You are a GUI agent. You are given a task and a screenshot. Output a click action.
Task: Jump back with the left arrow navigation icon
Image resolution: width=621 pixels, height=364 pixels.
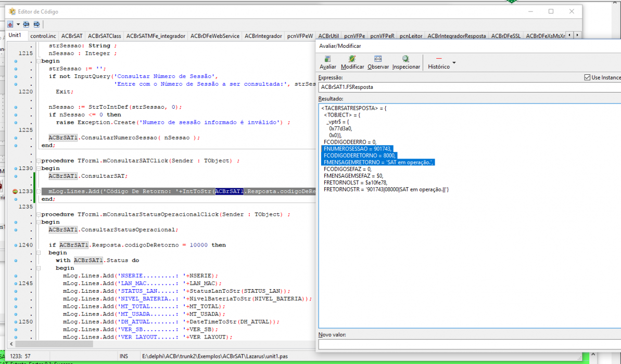(x=26, y=24)
